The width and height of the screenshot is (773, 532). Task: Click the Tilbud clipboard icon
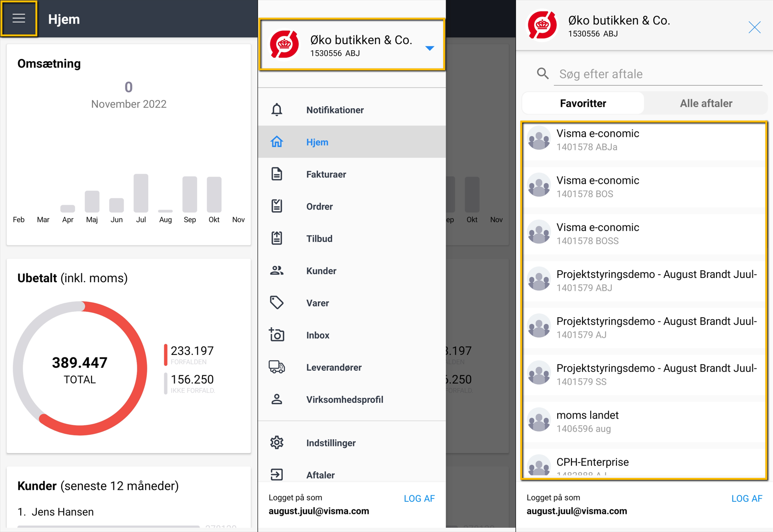(x=277, y=238)
